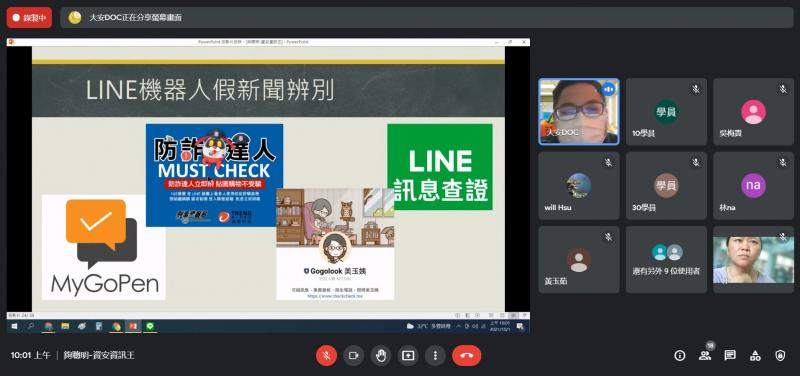Raise hand in the meeting
800x376 pixels.
tap(381, 356)
